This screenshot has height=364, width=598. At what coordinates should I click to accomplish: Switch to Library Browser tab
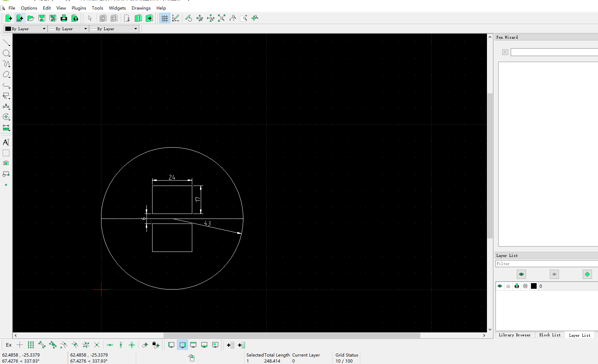coord(515,335)
